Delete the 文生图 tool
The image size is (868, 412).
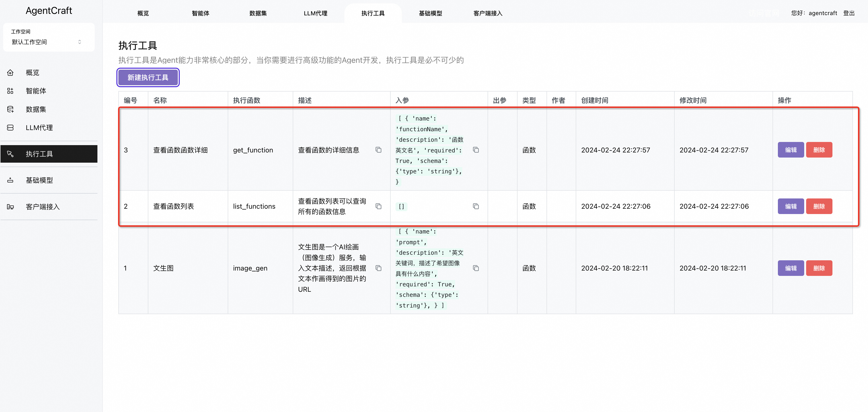click(819, 268)
